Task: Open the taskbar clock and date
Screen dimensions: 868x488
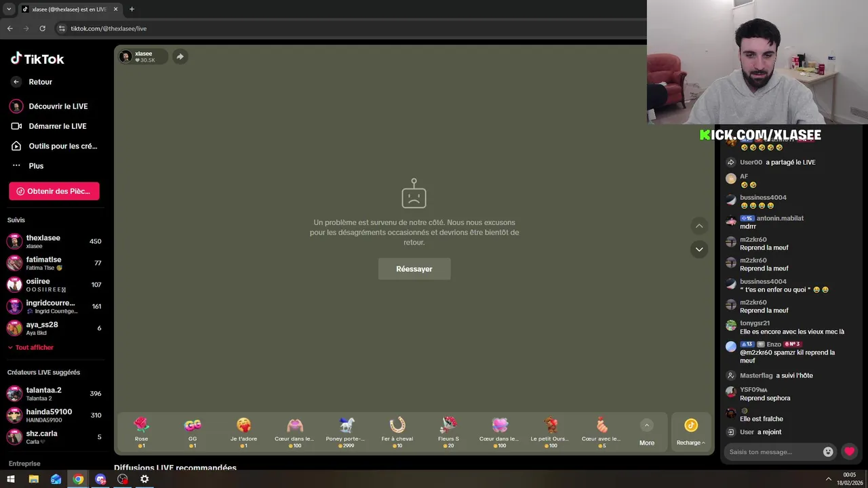Action: (x=850, y=479)
